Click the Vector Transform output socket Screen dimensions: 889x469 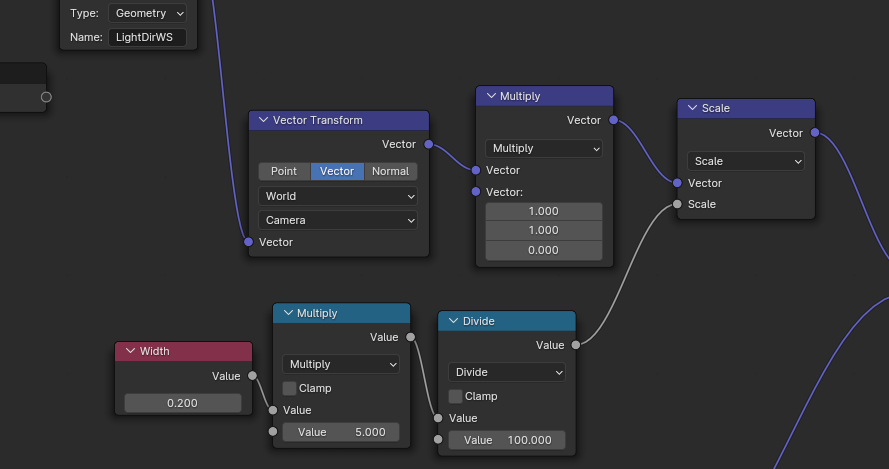click(x=428, y=145)
